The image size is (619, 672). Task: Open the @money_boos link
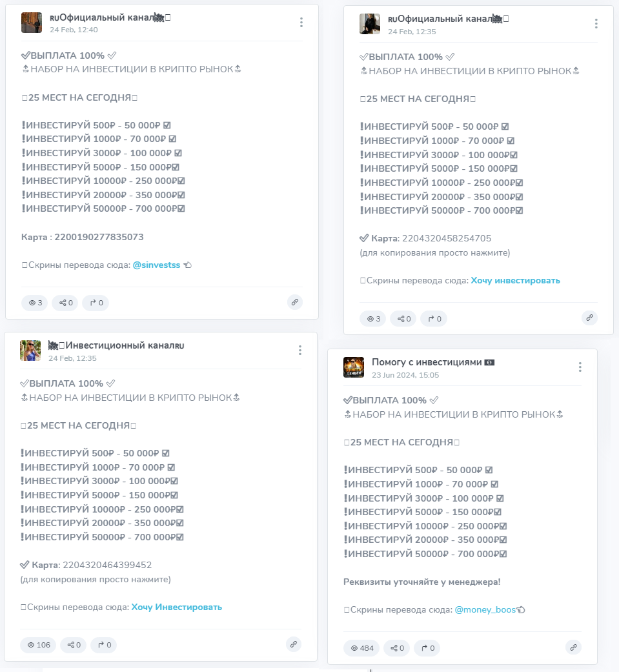485,609
